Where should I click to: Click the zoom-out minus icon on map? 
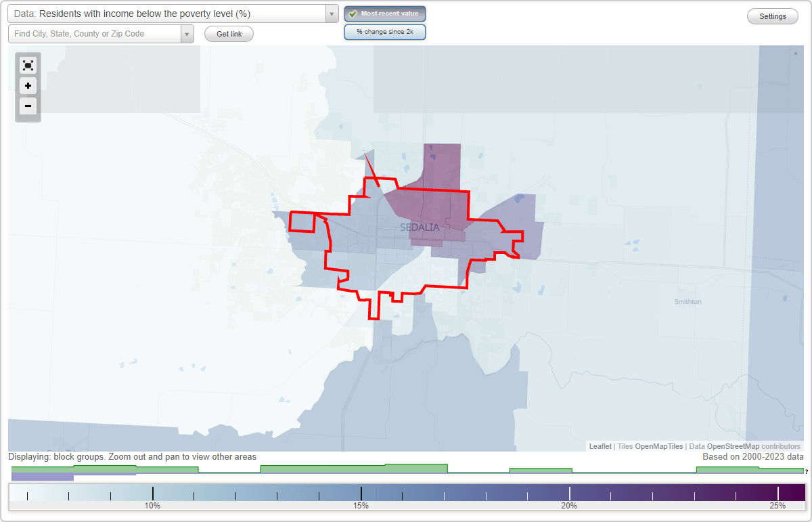pos(28,106)
